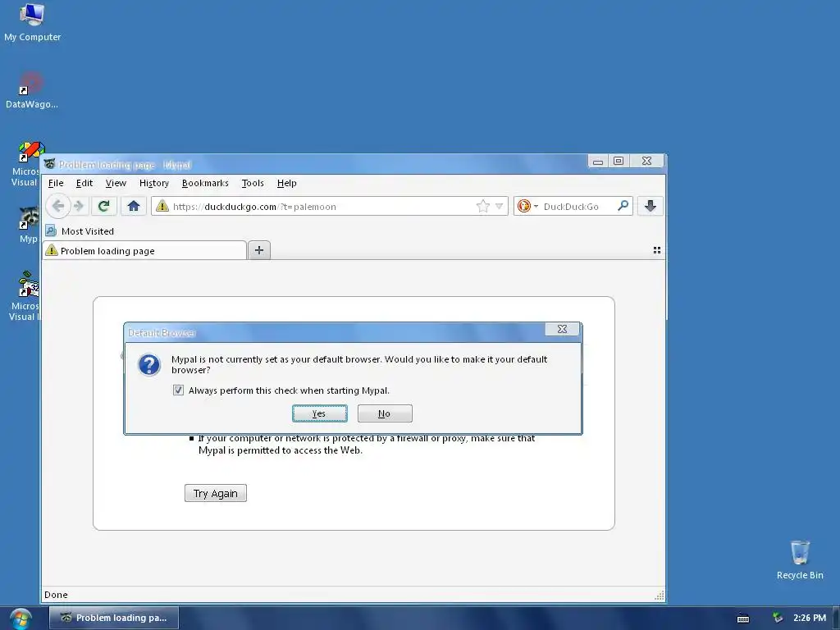Select the DataWago desktop shortcut

(x=32, y=90)
